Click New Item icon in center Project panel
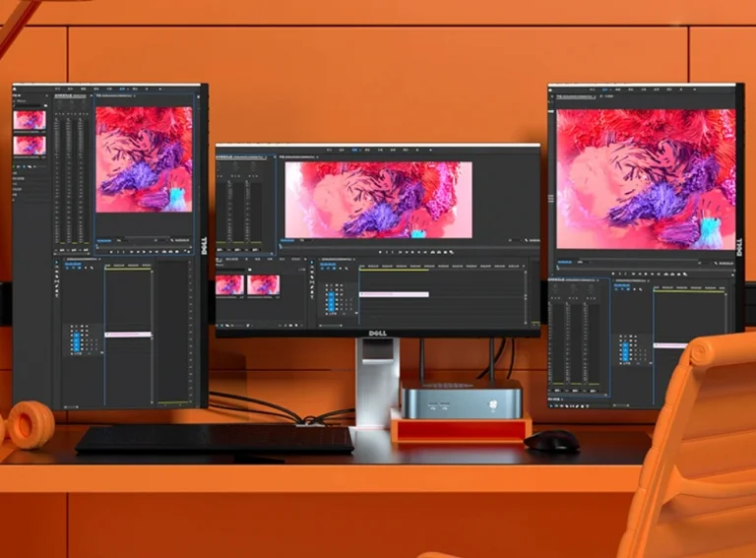756x558 pixels. coord(296,326)
